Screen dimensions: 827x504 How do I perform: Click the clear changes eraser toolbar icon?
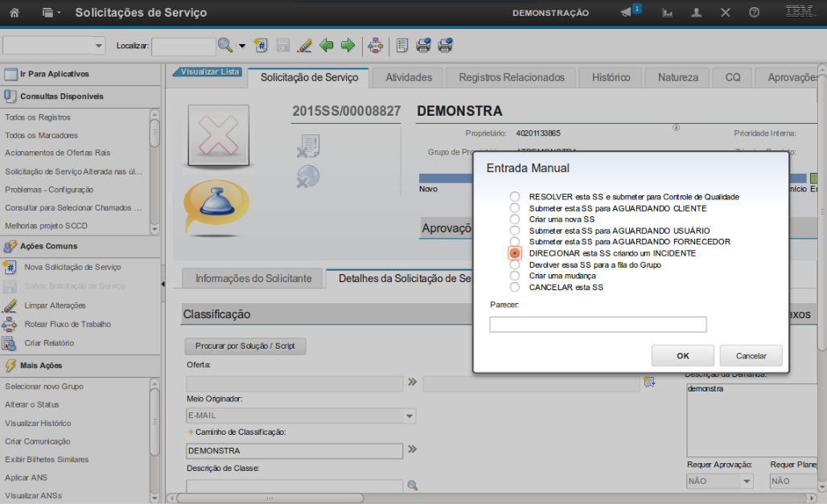point(304,46)
